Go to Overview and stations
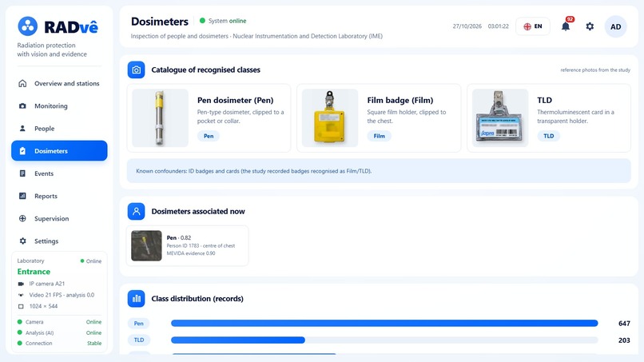The width and height of the screenshot is (644, 362). pyautogui.click(x=59, y=83)
